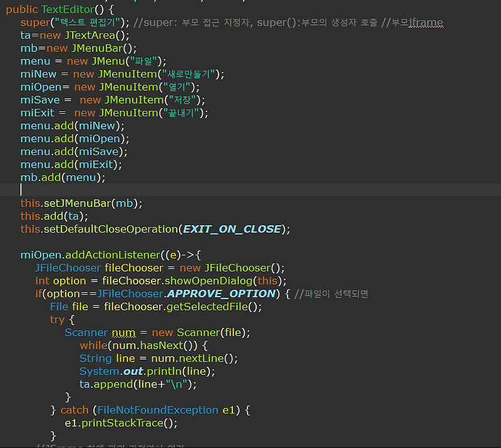501x448 pixels.
Task: Click the int option declaration
Action: click(x=61, y=281)
